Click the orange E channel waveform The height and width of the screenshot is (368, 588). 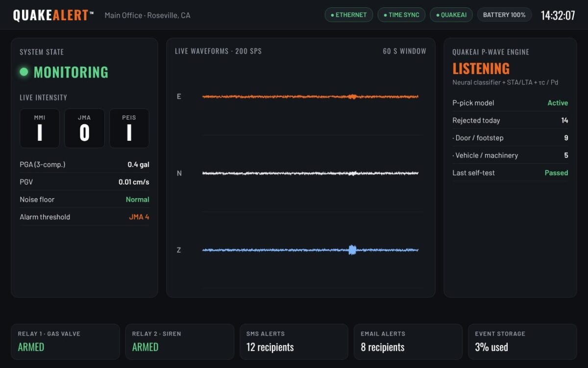pos(310,97)
